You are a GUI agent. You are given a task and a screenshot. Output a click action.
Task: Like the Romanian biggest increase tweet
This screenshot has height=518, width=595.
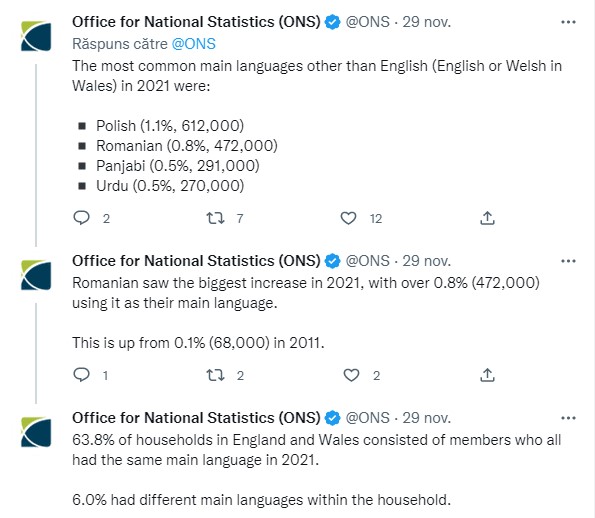(351, 375)
